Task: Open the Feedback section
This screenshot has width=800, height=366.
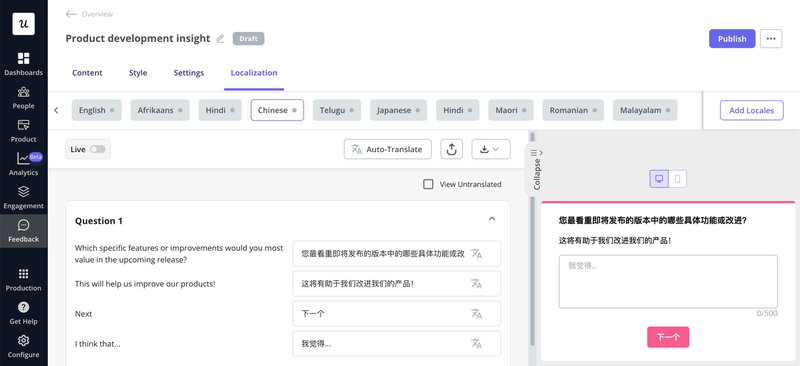Action: (23, 231)
